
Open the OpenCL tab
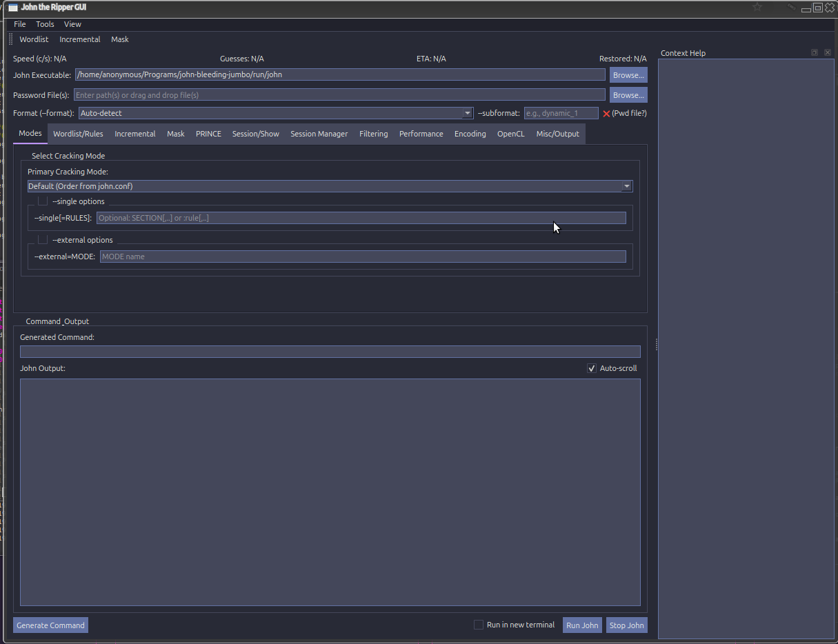(511, 134)
